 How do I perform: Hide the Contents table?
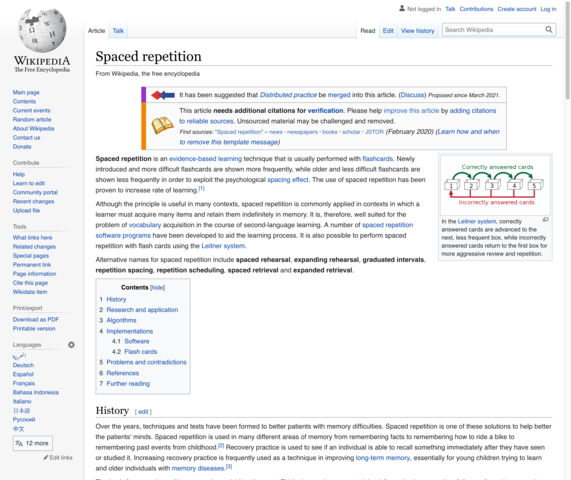(x=157, y=288)
